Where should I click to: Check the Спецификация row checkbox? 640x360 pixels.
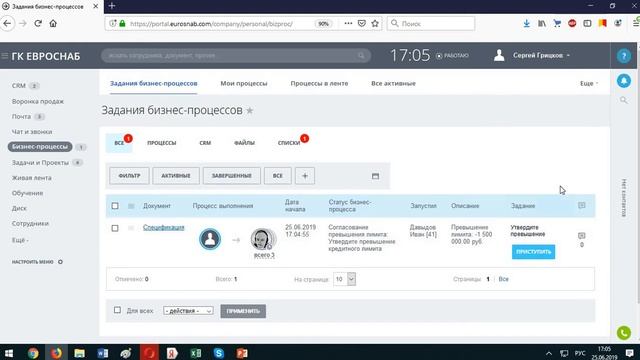pyautogui.click(x=115, y=228)
